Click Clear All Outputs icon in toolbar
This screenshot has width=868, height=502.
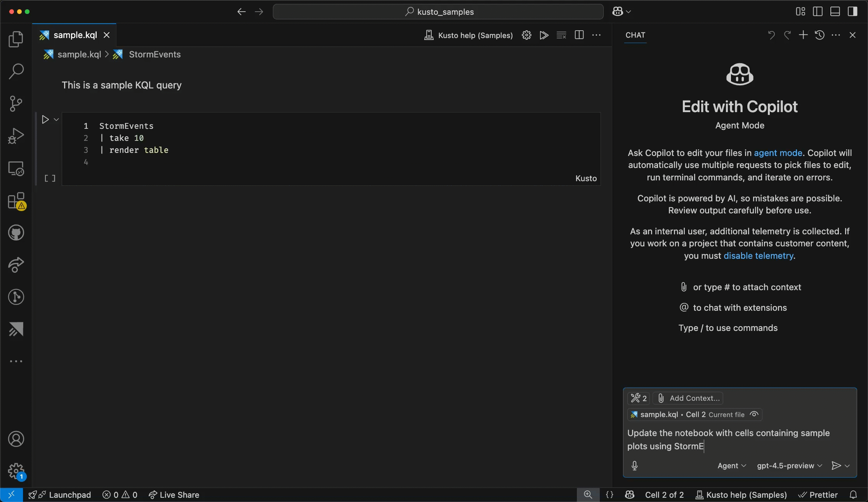[561, 35]
